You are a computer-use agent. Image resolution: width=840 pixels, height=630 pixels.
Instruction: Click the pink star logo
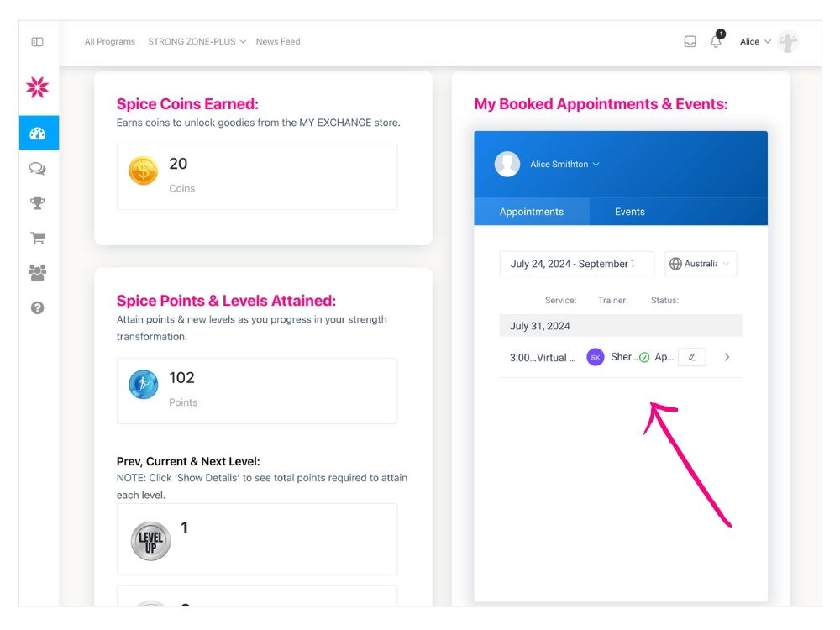coord(38,87)
